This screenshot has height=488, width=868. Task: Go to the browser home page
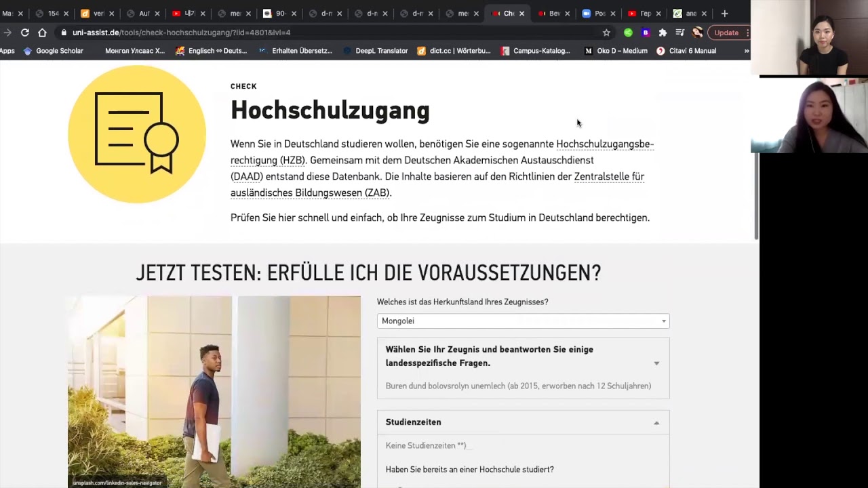42,33
